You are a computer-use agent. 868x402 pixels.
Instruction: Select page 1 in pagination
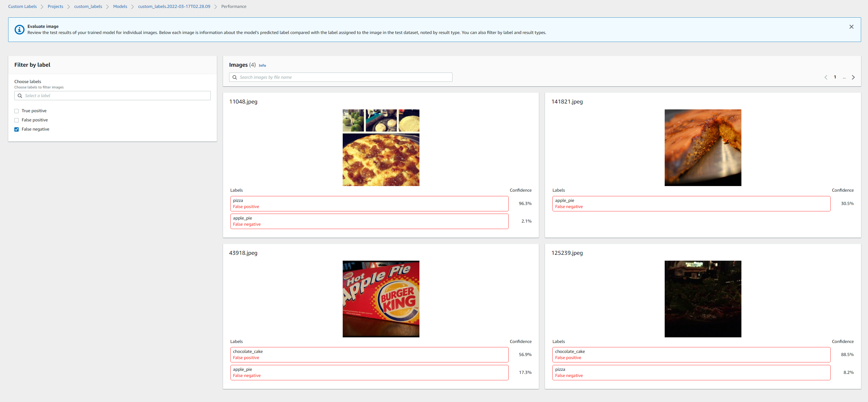point(835,77)
